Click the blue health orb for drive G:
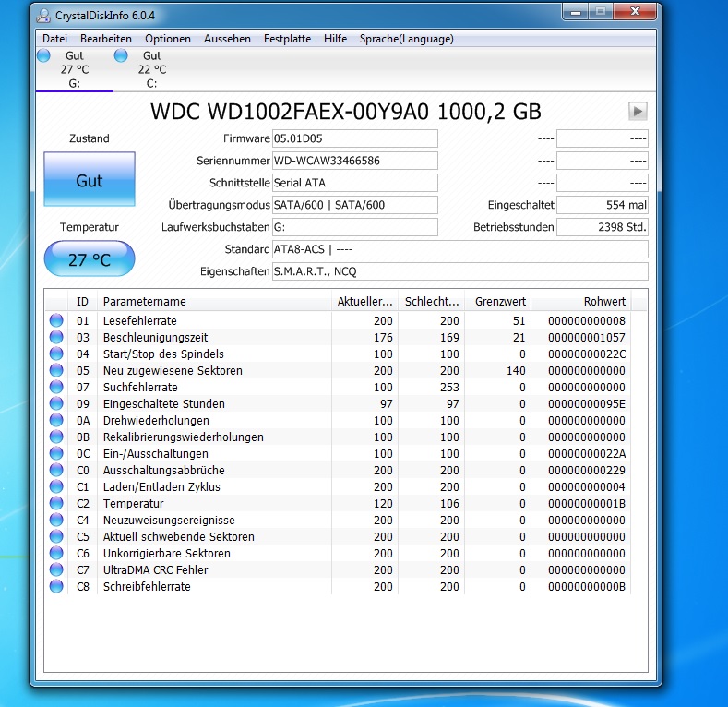The width and height of the screenshot is (728, 707). [43, 55]
